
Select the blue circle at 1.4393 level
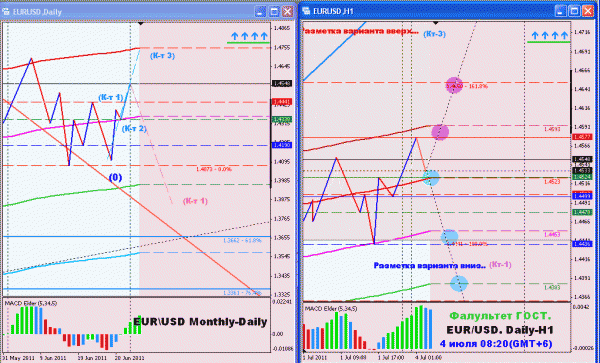click(x=459, y=283)
